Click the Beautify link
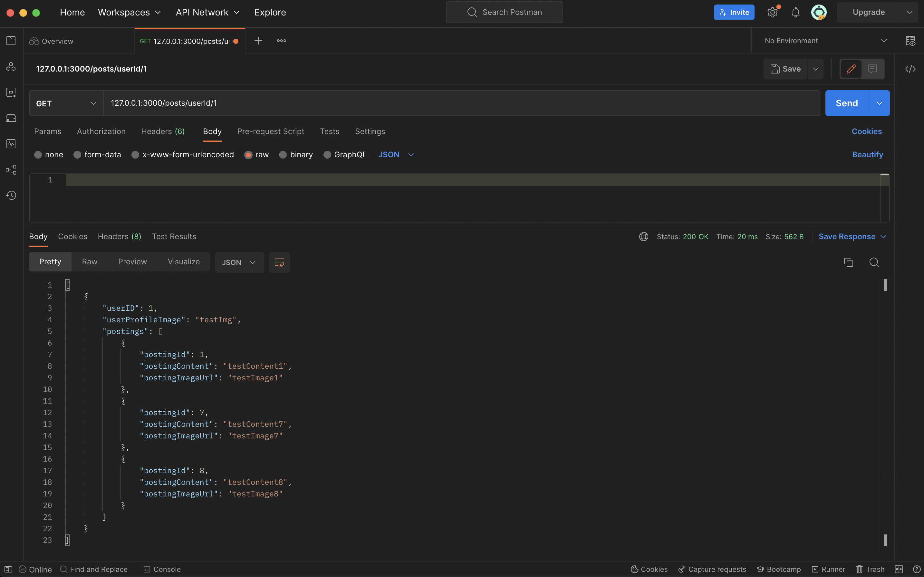 [867, 154]
